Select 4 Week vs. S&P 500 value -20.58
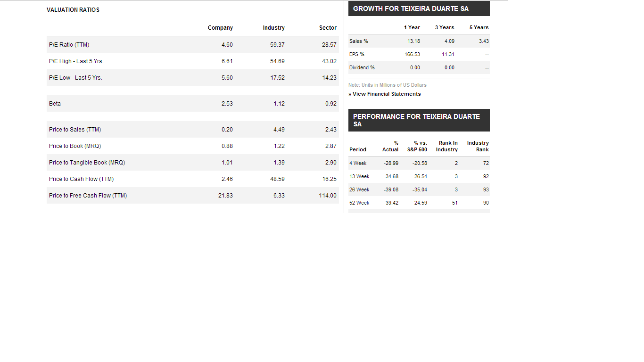This screenshot has width=644, height=362. tap(420, 163)
